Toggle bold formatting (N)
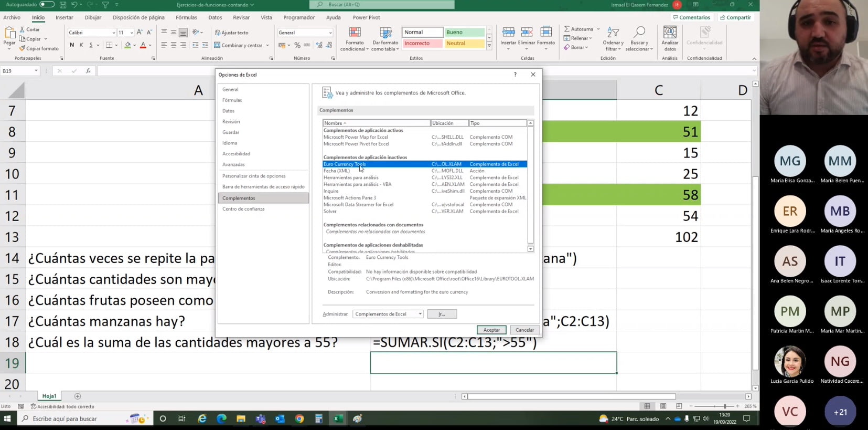 pos(72,45)
